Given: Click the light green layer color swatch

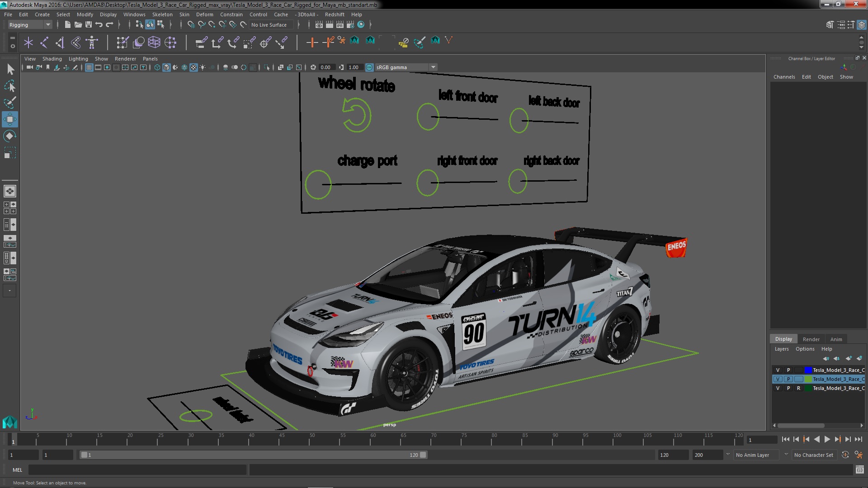Looking at the screenshot, I should click(x=808, y=379).
